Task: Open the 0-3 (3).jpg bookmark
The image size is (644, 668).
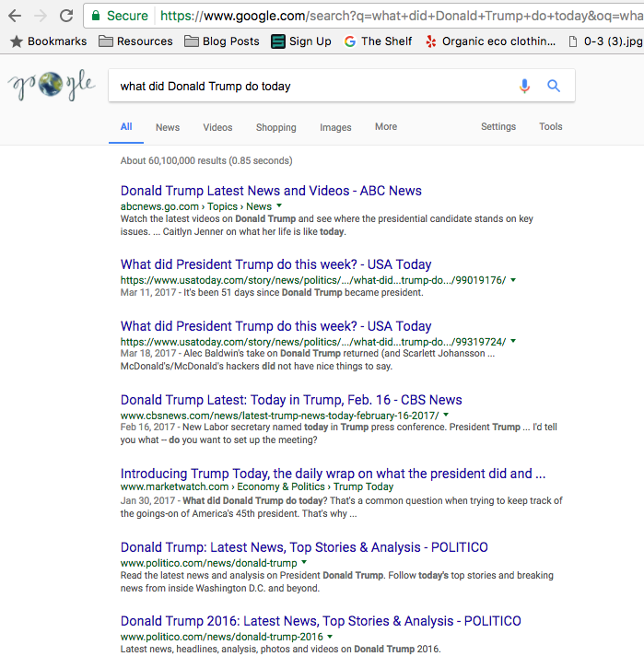Action: click(x=605, y=41)
